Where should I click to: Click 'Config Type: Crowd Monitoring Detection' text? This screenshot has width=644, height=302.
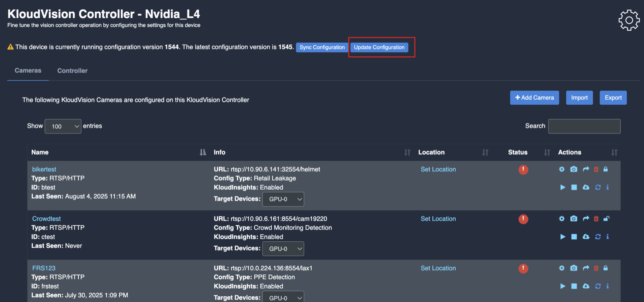point(273,228)
